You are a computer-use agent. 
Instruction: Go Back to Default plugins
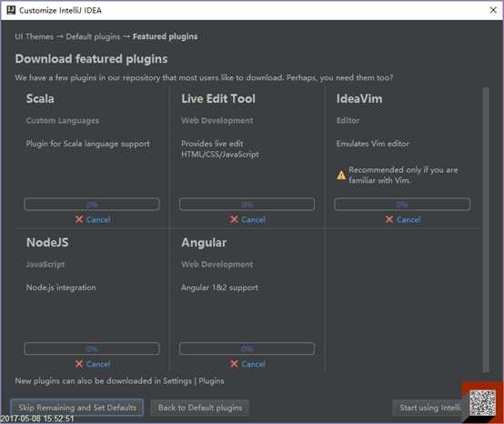200,408
